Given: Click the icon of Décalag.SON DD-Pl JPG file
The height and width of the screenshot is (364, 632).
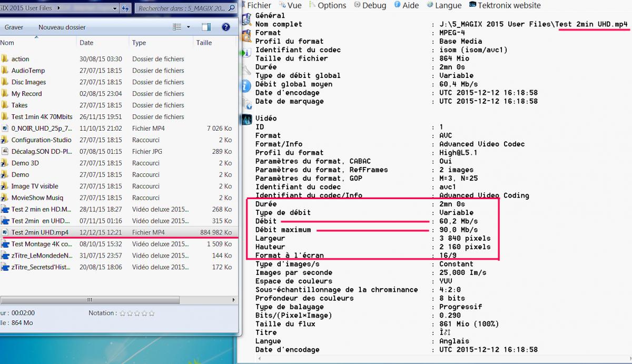Looking at the screenshot, I should [5, 152].
